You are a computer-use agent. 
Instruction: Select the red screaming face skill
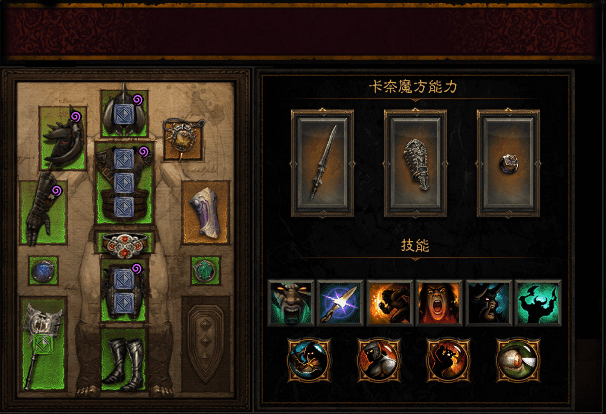click(x=439, y=303)
